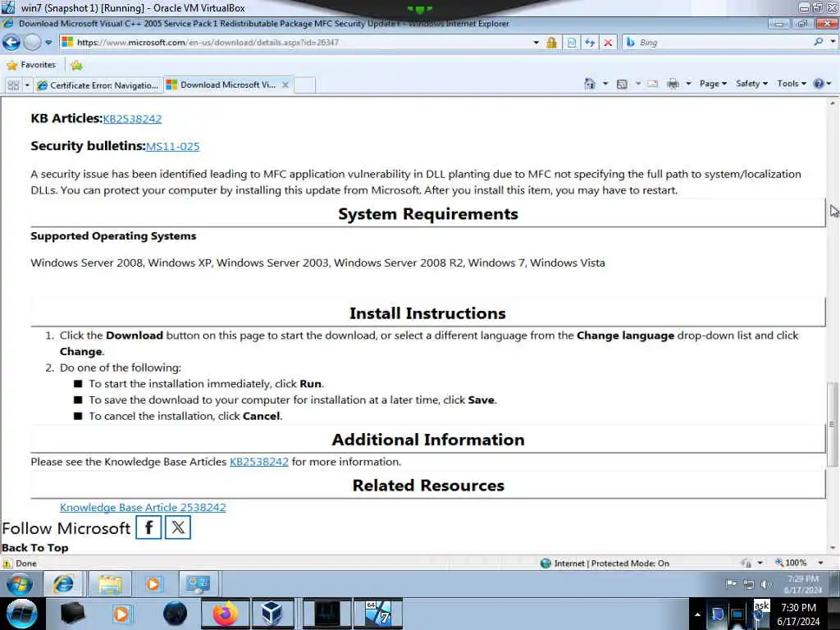This screenshot has width=840, height=630.
Task: Click the Feeds icon in command bar
Action: coord(622,84)
